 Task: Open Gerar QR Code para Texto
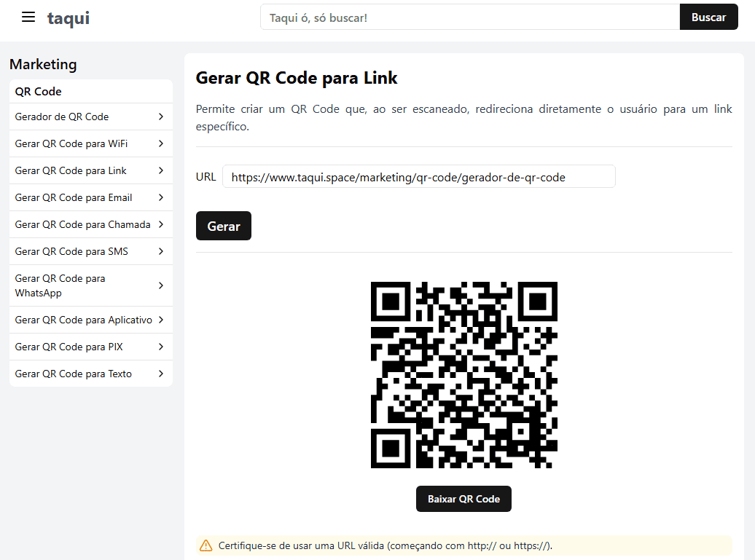tap(91, 374)
